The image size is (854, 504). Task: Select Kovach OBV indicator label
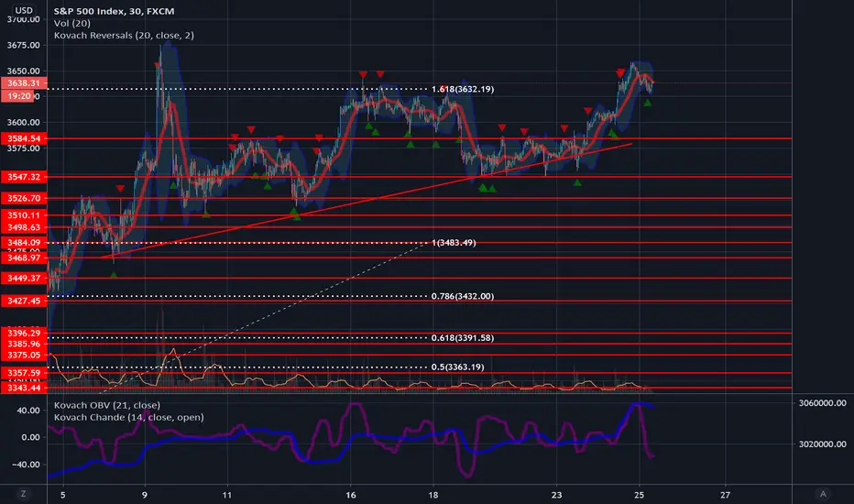[106, 405]
